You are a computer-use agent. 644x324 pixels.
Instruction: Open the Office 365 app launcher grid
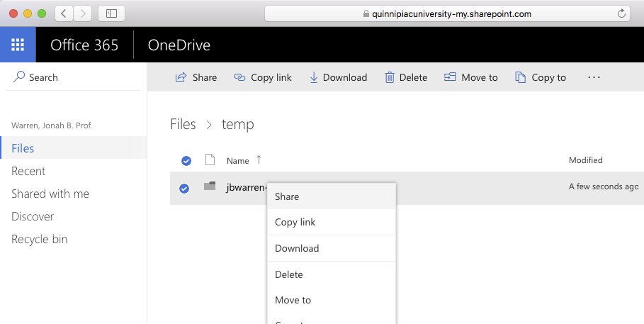point(18,45)
